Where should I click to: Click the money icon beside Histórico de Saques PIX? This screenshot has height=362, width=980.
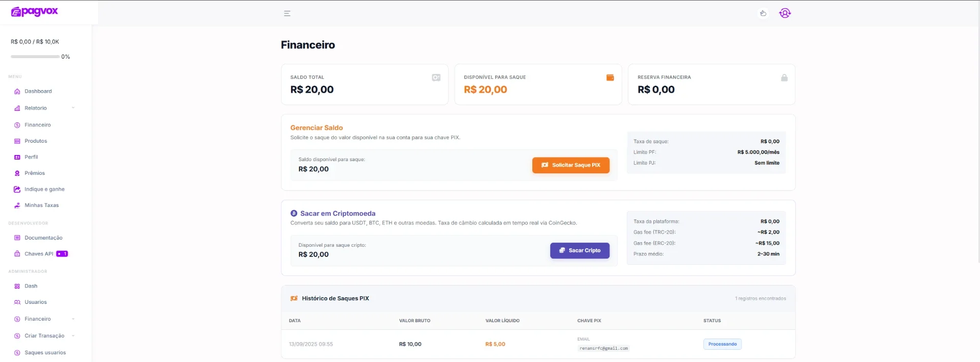pos(294,299)
